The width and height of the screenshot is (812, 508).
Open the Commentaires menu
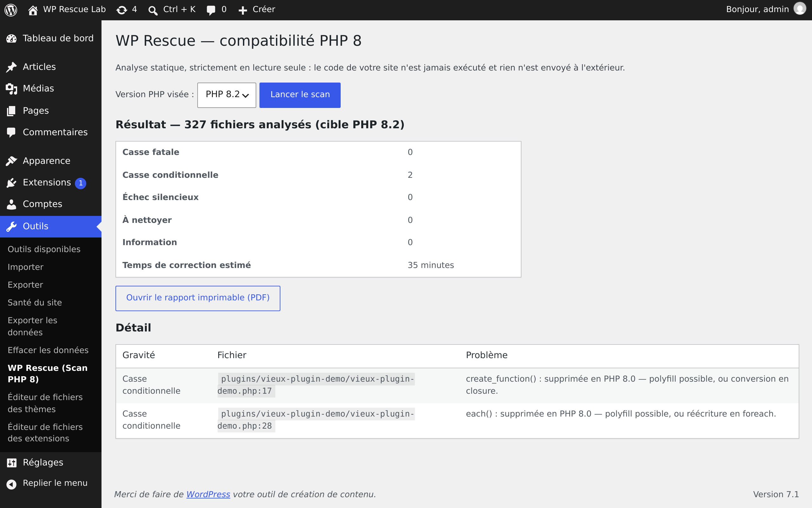click(x=51, y=132)
